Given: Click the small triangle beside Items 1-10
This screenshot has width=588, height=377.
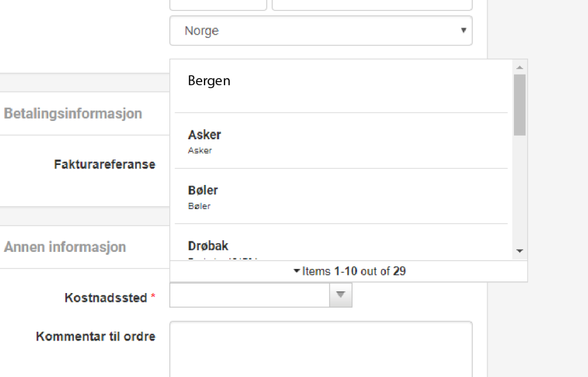Looking at the screenshot, I should click(296, 271).
